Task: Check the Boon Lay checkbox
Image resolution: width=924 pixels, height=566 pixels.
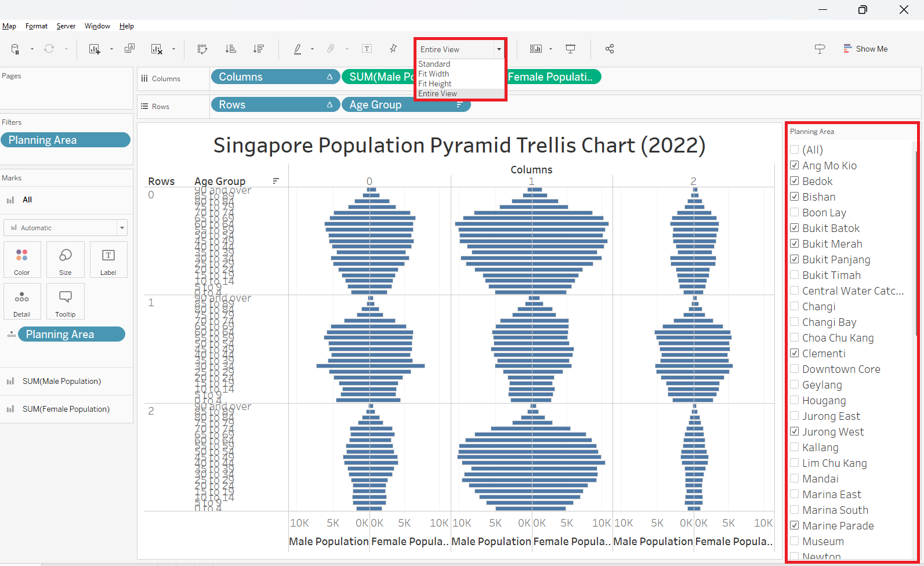Action: [x=795, y=212]
